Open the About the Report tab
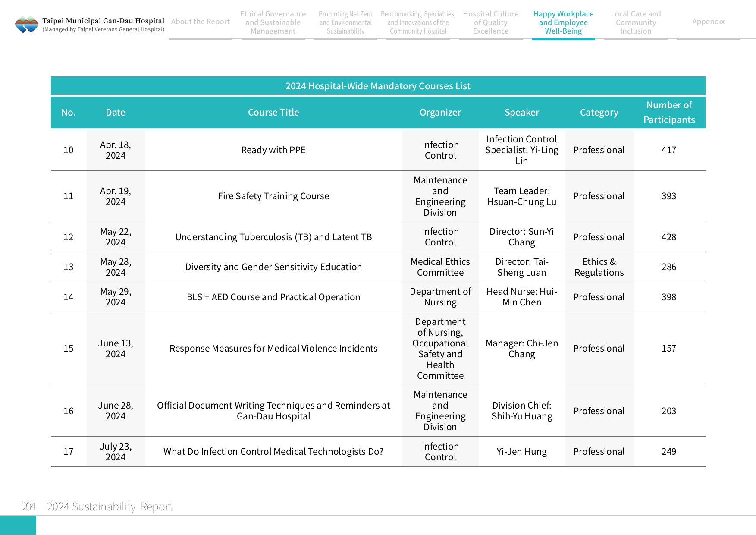 pyautogui.click(x=201, y=22)
